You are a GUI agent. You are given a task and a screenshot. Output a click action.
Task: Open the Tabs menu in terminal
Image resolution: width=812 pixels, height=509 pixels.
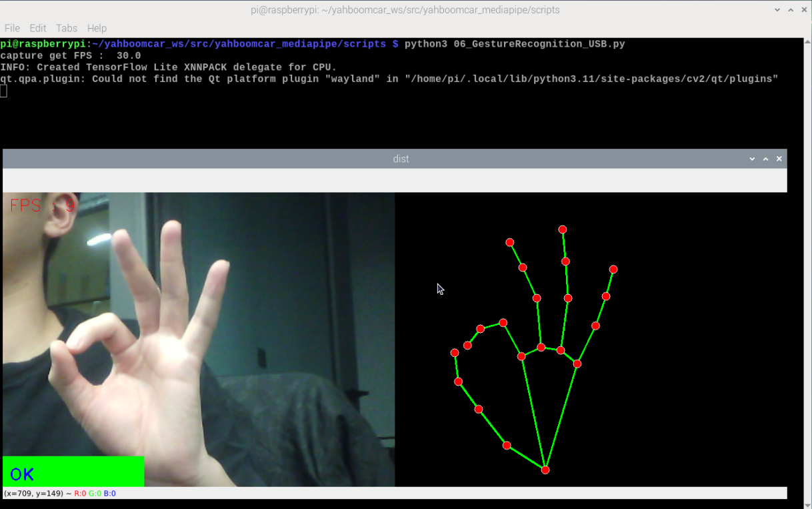coord(67,28)
